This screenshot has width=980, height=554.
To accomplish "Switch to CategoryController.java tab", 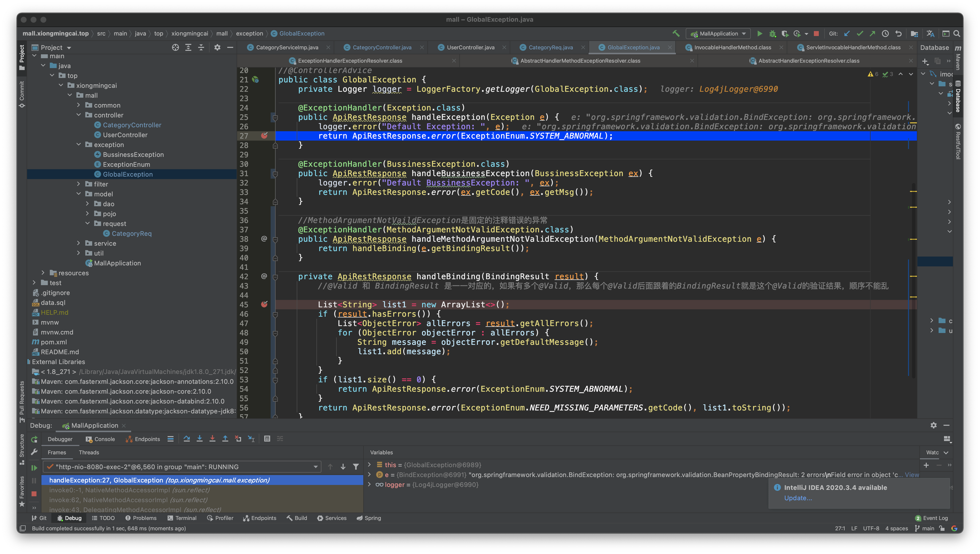I will [x=382, y=47].
